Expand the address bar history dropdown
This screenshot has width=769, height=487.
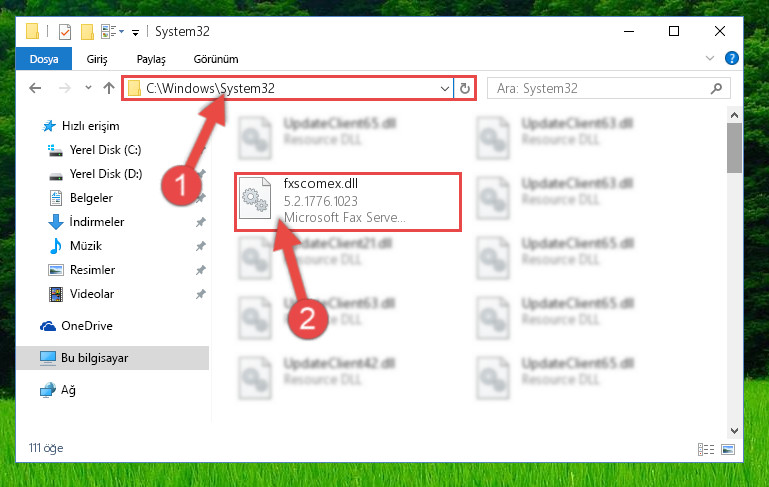[444, 89]
